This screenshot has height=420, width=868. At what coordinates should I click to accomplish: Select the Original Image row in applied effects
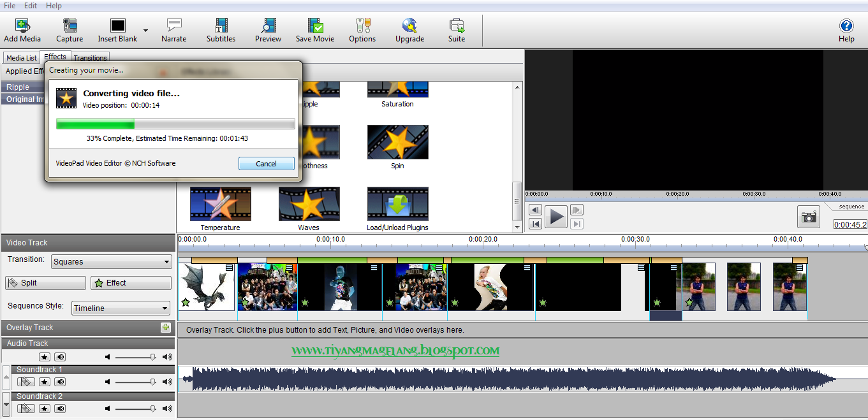click(x=23, y=99)
